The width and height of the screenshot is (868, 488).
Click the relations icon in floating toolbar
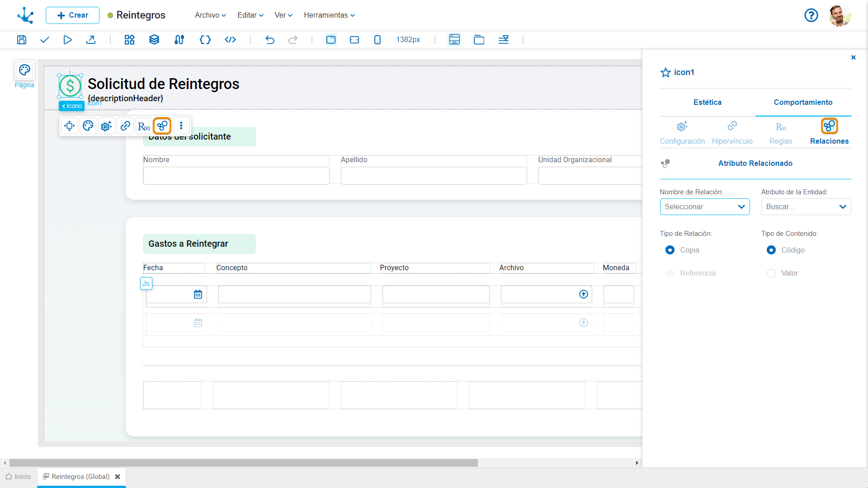pyautogui.click(x=162, y=126)
